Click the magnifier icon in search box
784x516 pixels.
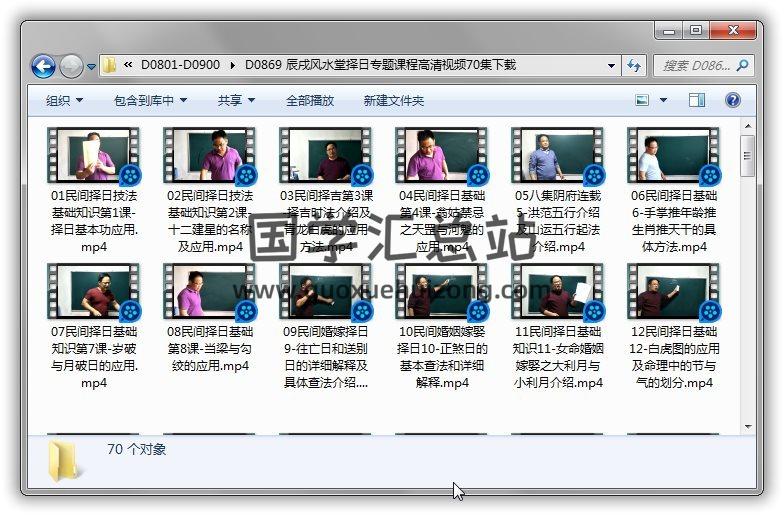point(742,66)
